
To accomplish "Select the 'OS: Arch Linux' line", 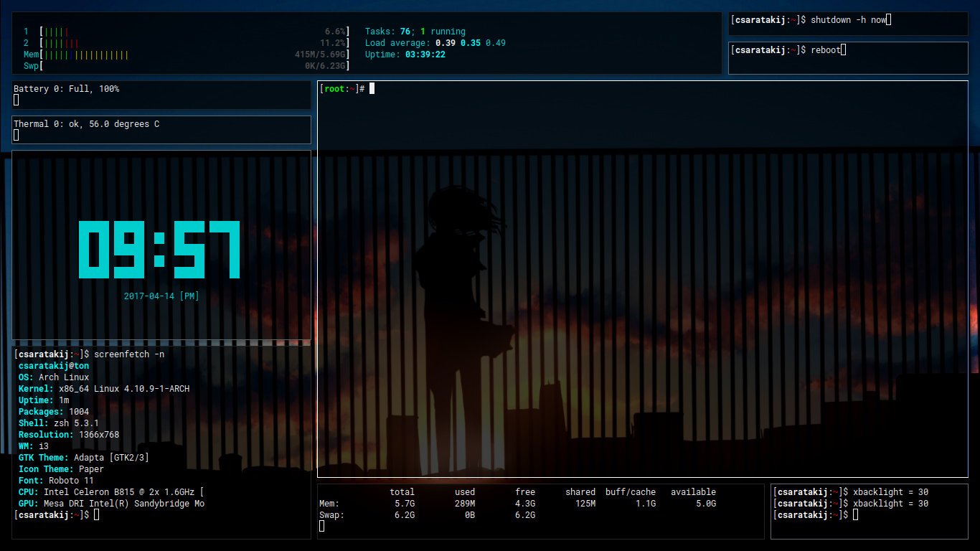I will [54, 377].
